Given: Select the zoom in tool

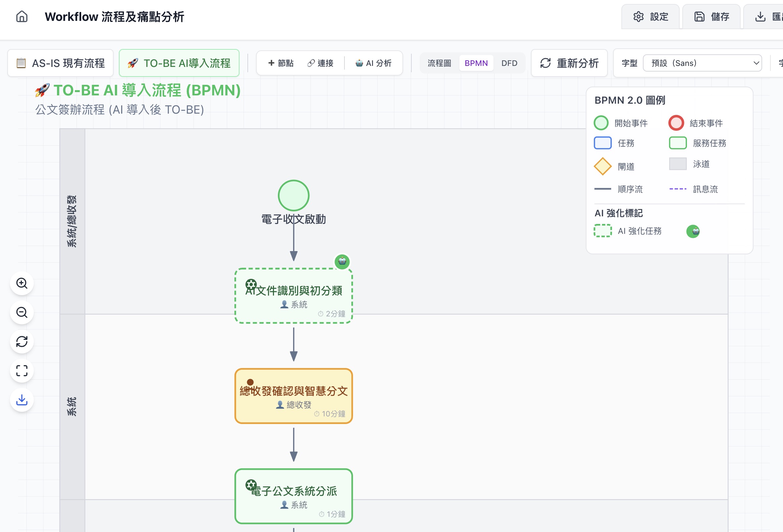Looking at the screenshot, I should pos(22,283).
